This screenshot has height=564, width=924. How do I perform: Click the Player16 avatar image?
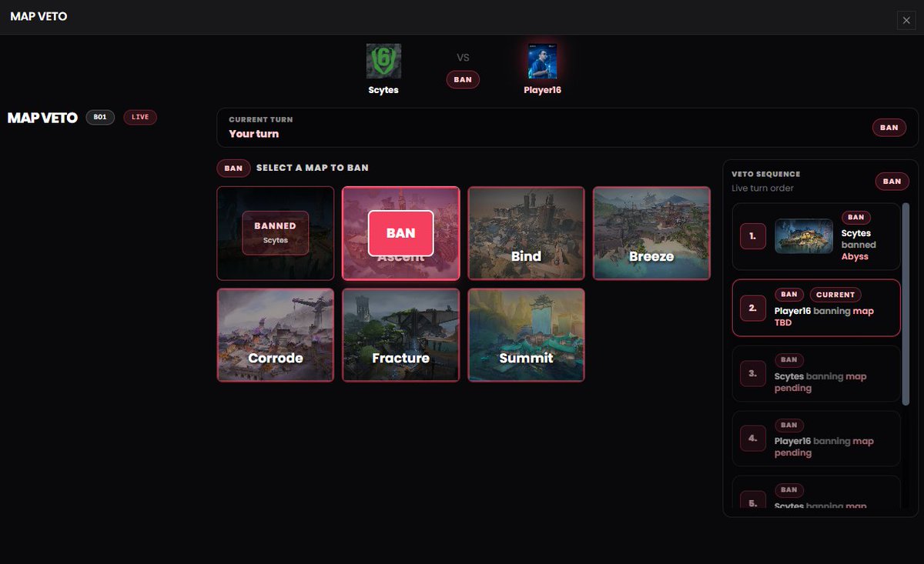pos(542,61)
